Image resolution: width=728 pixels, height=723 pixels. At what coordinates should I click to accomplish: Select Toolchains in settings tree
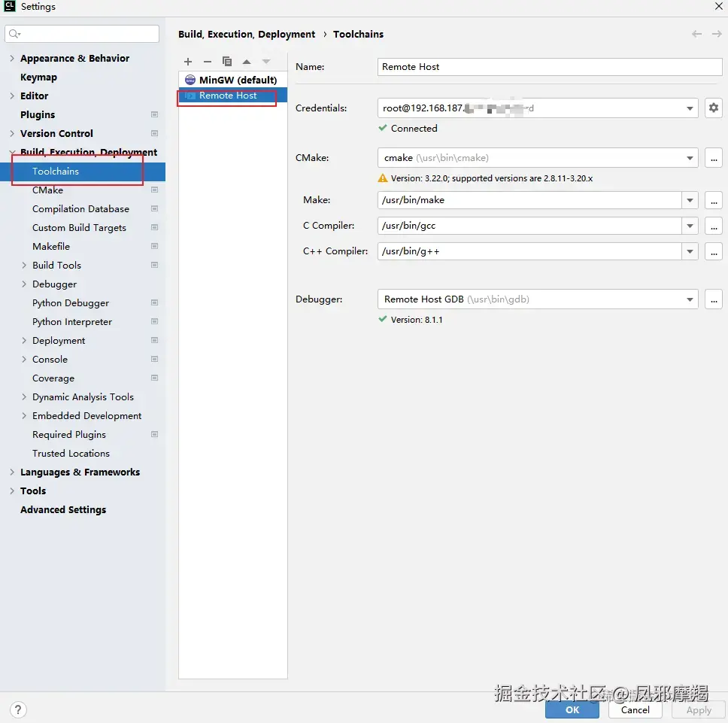point(83,172)
